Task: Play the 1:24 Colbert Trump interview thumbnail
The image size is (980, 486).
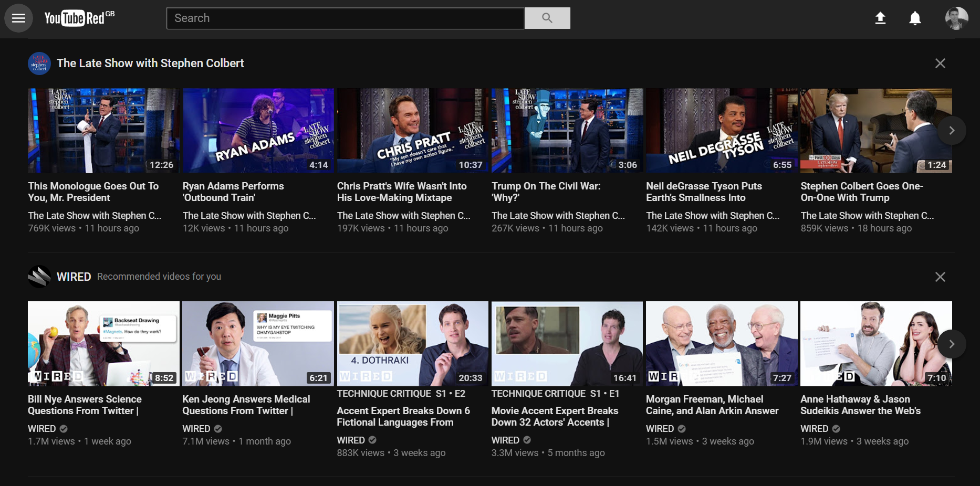Action: (x=876, y=131)
